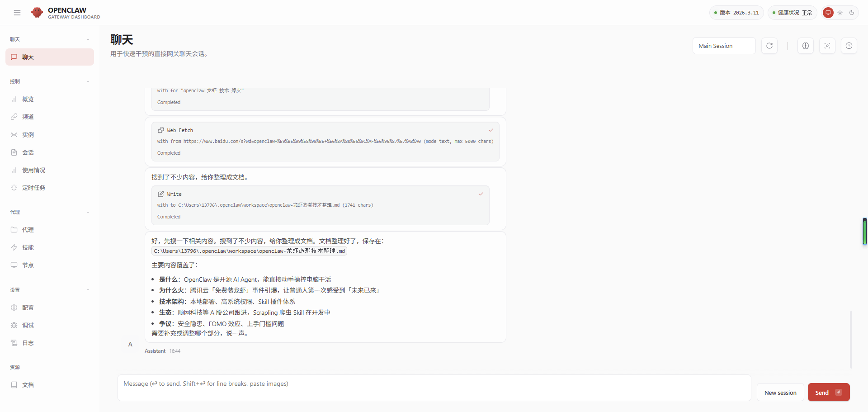This screenshot has width=868, height=412.
Task: Click the 版本 2026.3.11 badge
Action: tap(736, 13)
